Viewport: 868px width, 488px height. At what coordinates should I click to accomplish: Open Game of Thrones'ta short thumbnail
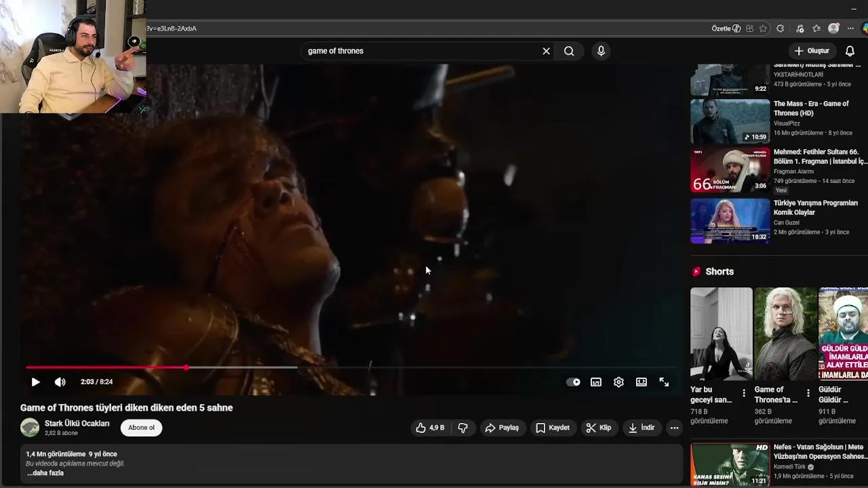786,334
